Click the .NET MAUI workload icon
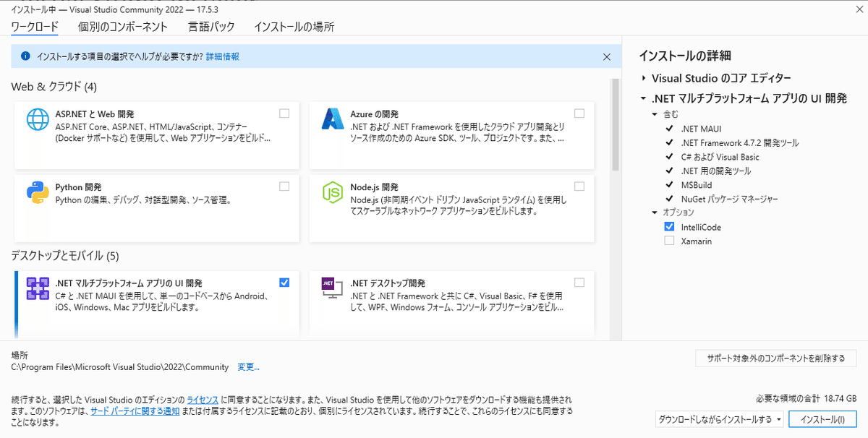 click(x=38, y=288)
